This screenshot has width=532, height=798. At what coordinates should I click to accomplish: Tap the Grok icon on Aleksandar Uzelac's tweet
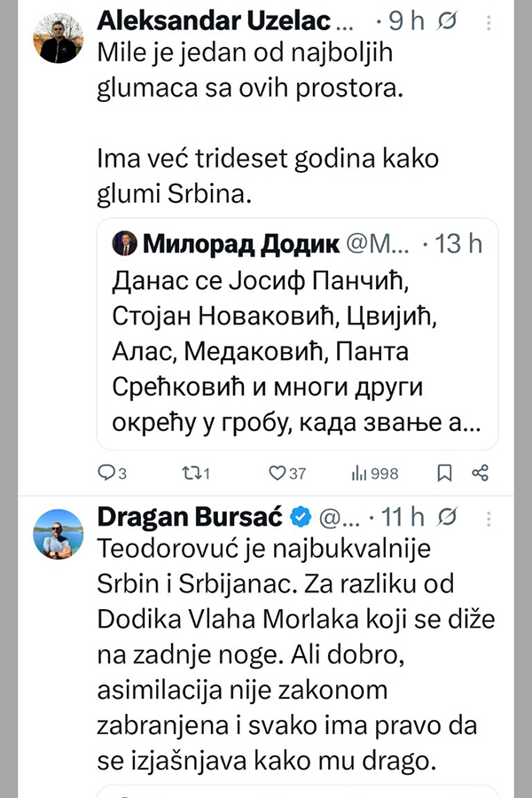pos(448,20)
